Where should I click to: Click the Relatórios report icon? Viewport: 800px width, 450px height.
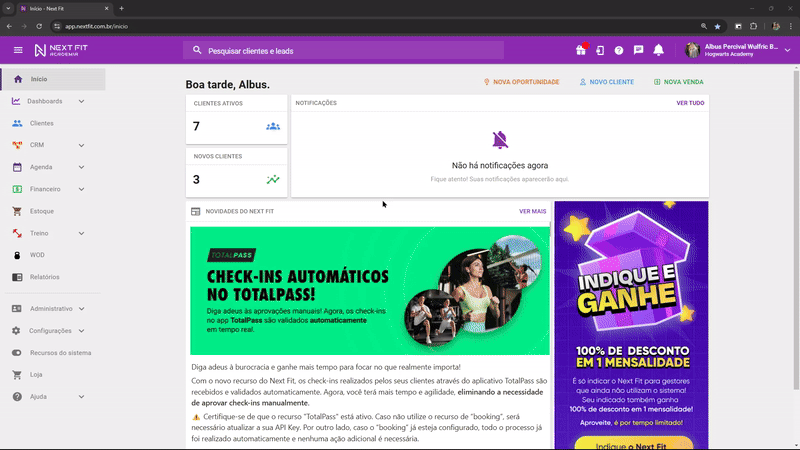(x=17, y=277)
